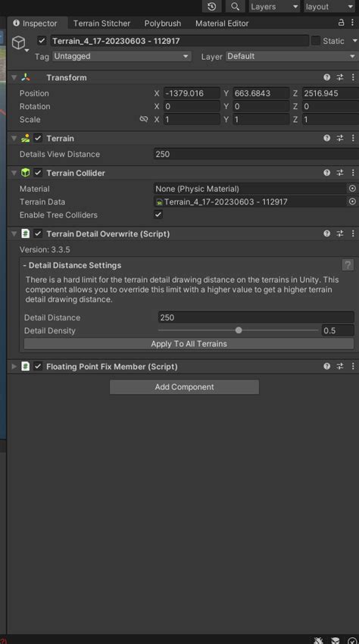The height and width of the screenshot is (644, 359).
Task: Open Terrain presets icon
Action: (x=340, y=138)
